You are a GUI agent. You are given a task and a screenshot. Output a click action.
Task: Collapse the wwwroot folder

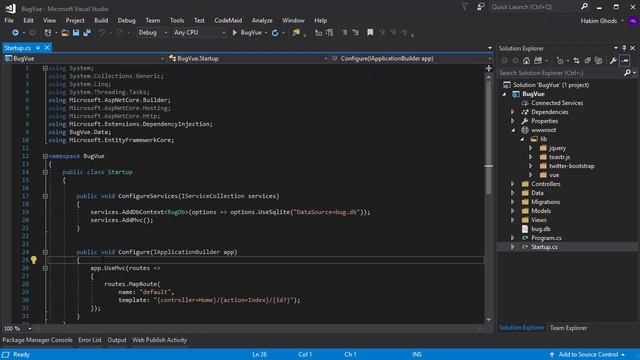coord(513,130)
